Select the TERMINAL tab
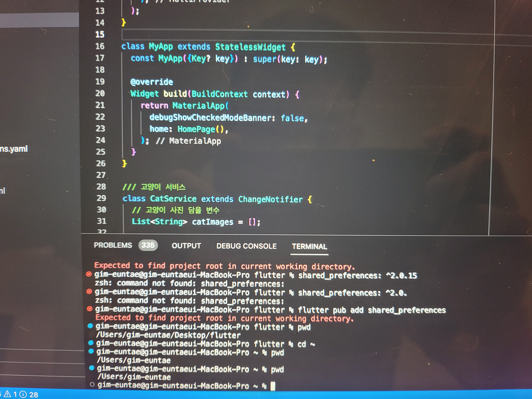The width and height of the screenshot is (532, 399). tap(309, 246)
